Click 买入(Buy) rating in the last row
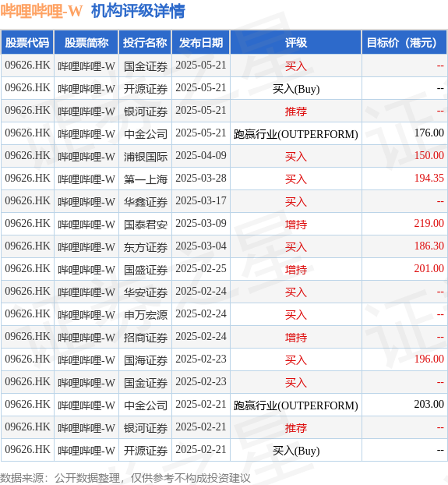Screen dimensions: 448x485 coord(296,451)
